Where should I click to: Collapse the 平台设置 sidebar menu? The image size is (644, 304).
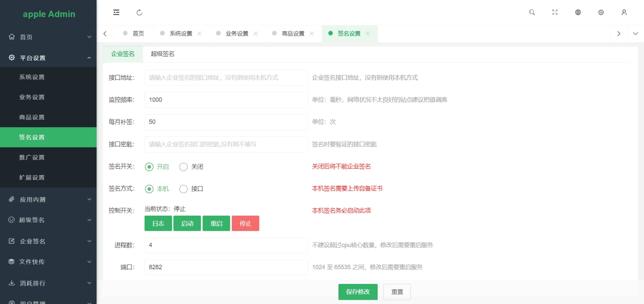pos(48,58)
